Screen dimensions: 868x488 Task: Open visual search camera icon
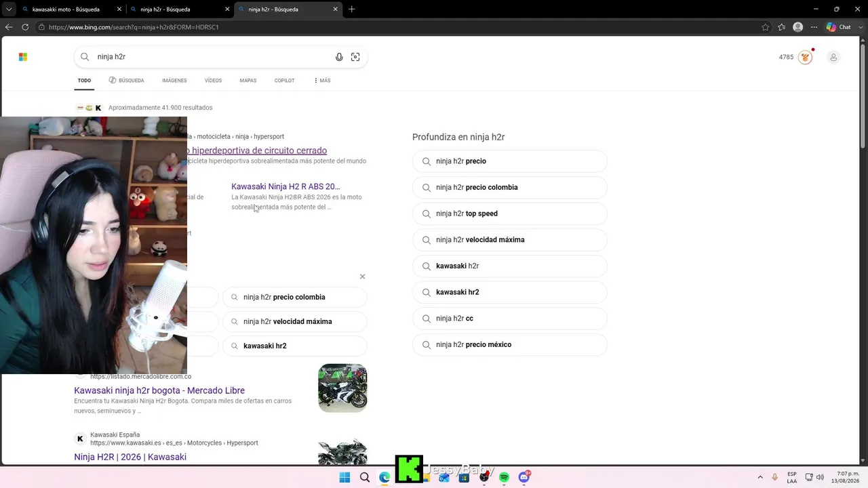tap(355, 57)
